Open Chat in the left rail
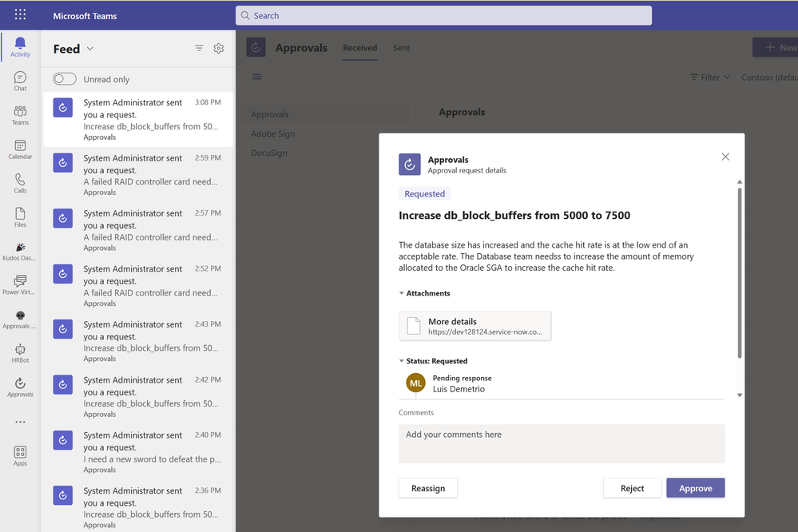 (20, 81)
